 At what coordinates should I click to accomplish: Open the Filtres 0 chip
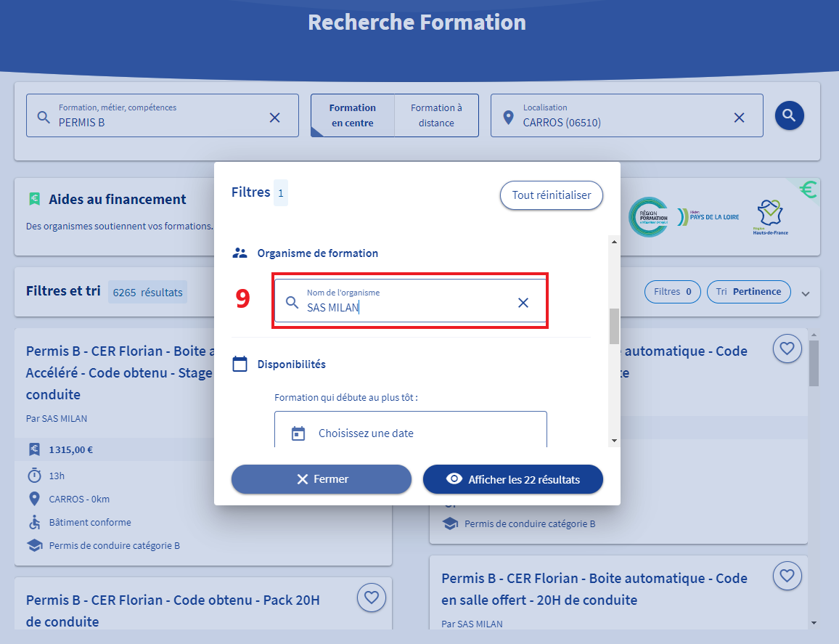[x=672, y=292]
